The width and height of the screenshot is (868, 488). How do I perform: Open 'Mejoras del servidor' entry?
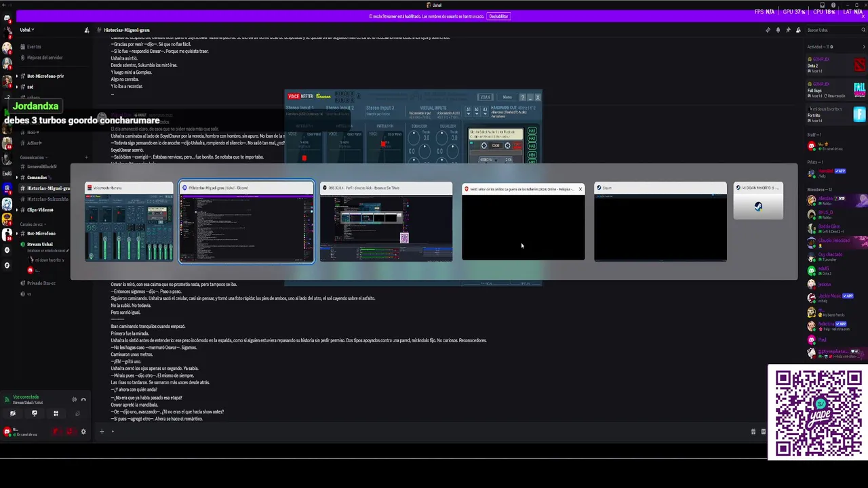(x=44, y=58)
